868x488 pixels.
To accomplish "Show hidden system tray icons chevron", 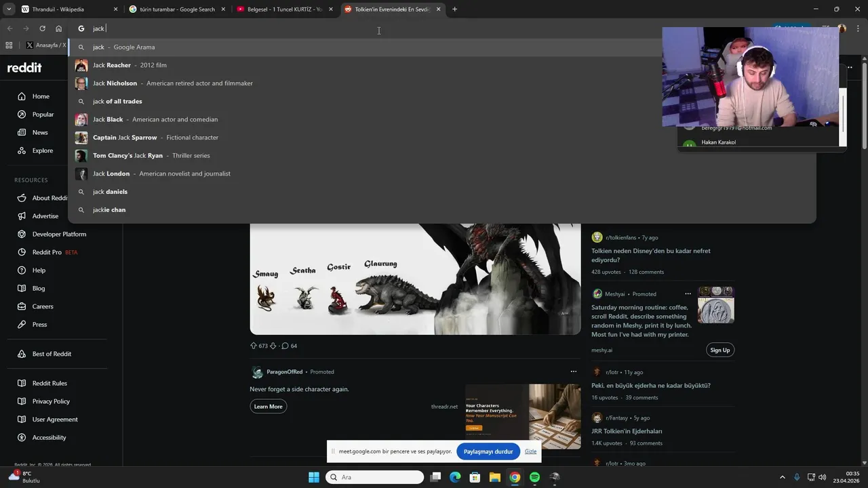I will 782,477.
